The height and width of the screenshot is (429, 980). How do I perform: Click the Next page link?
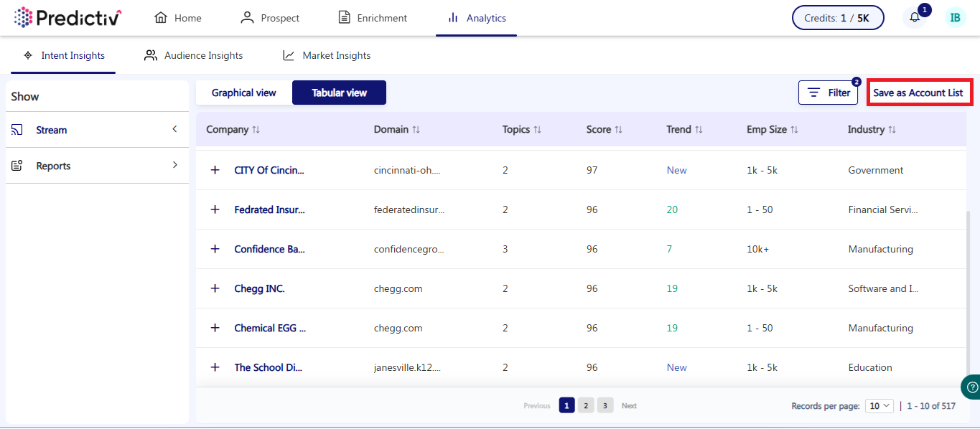point(629,406)
